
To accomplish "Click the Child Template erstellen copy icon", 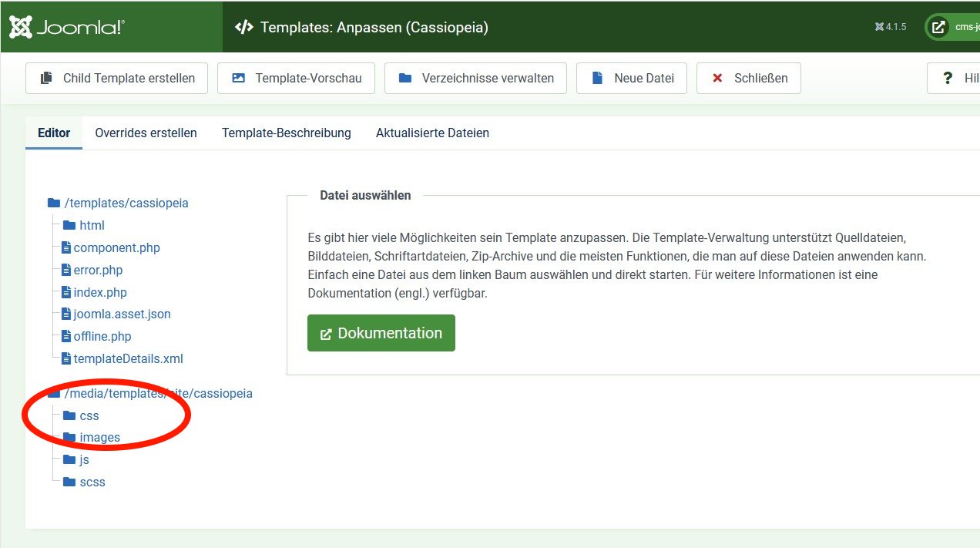I will [x=48, y=78].
